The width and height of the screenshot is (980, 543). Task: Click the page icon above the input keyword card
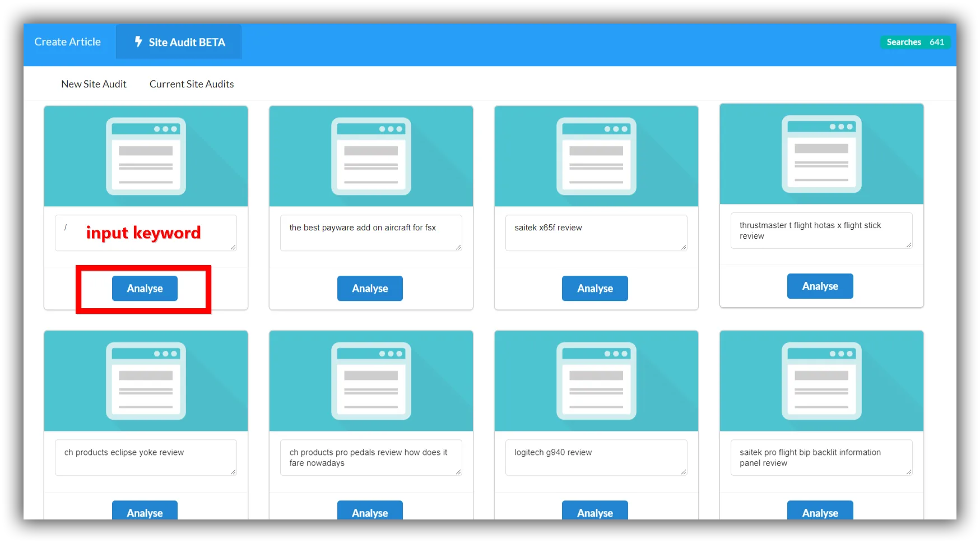[x=146, y=156]
